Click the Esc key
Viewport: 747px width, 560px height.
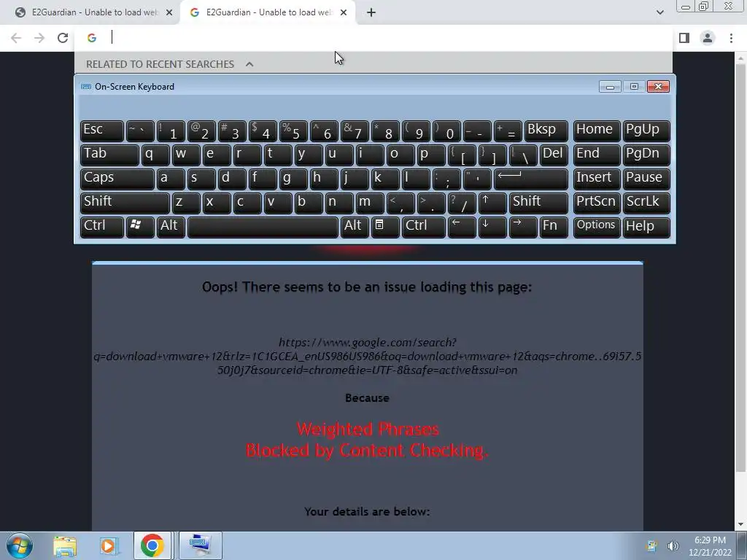[102, 131]
